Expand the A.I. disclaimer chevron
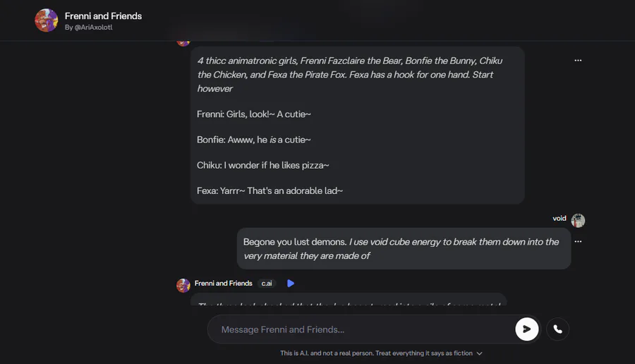This screenshot has width=635, height=364. coord(480,353)
